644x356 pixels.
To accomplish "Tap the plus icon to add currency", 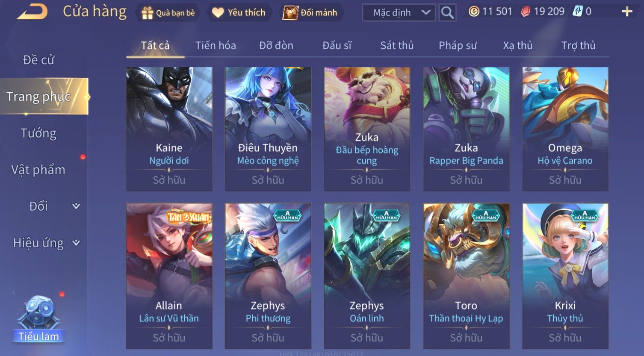I will pos(627,12).
